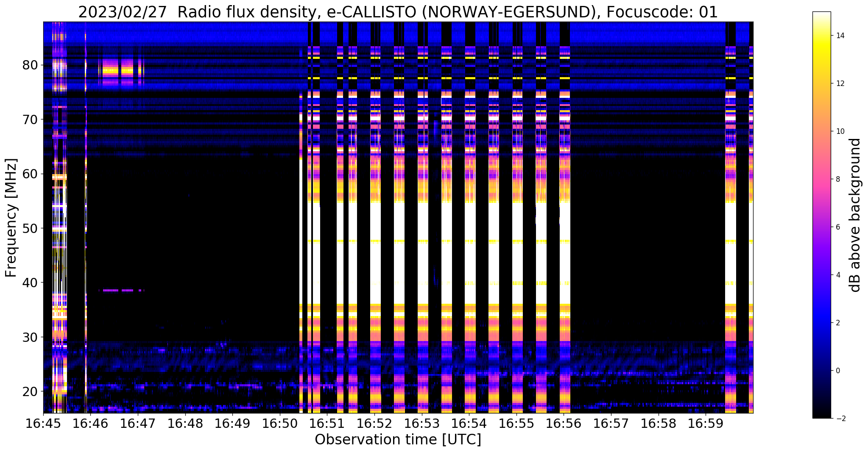Screen dimensions: 868x452
Task: Click the colorbar tick label 10
Action: point(840,131)
